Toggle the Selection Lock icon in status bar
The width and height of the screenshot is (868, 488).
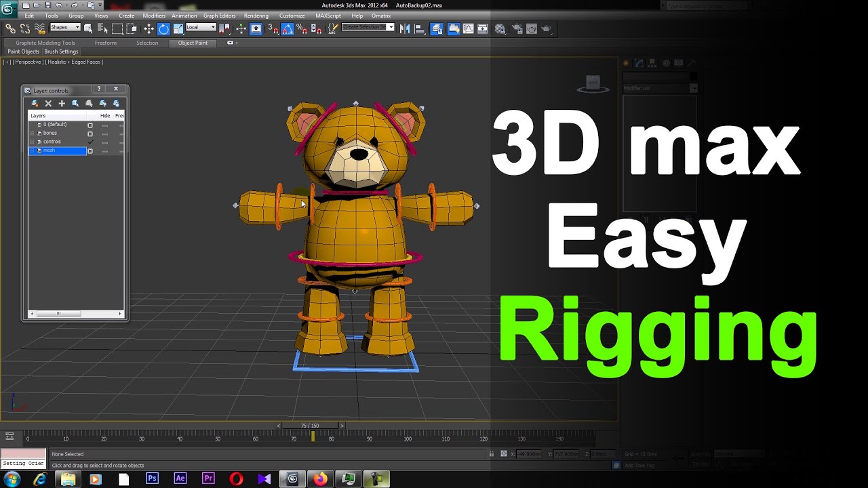(492, 453)
